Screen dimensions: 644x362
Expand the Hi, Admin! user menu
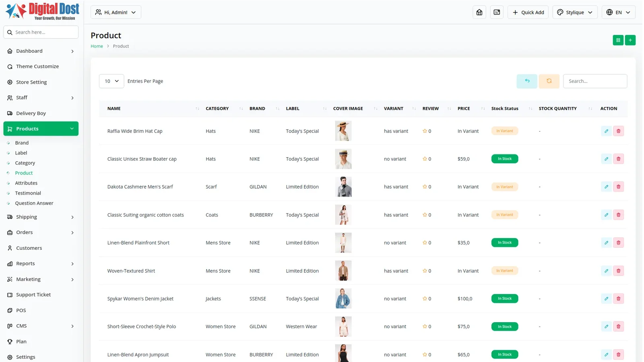116,12
